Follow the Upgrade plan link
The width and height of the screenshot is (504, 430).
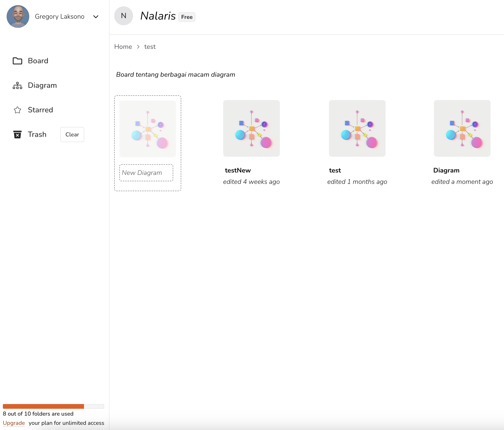14,423
